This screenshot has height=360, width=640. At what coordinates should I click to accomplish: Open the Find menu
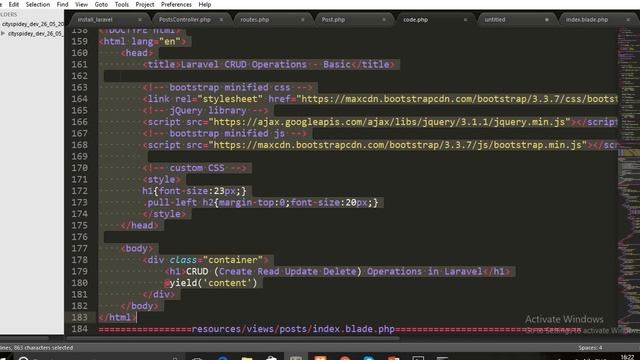coord(62,4)
